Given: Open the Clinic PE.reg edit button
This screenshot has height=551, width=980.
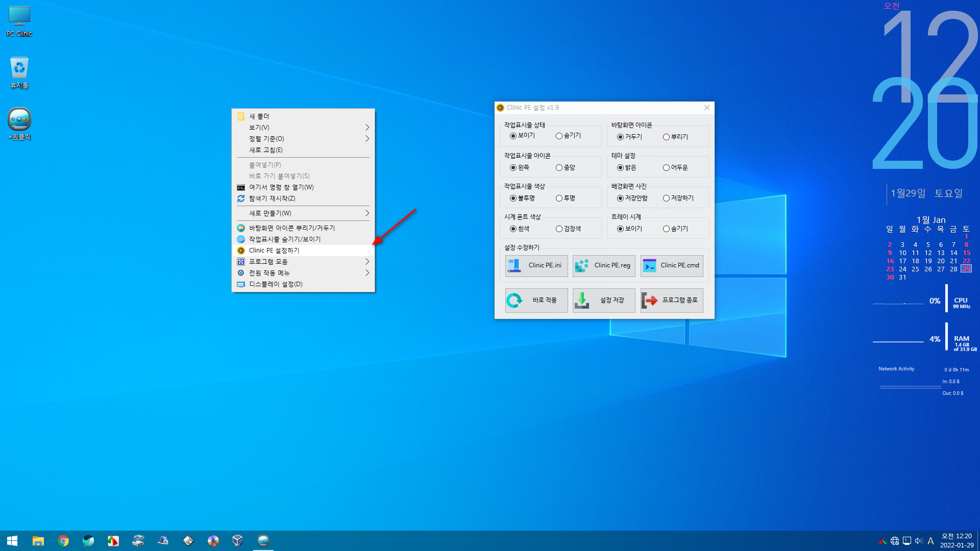Looking at the screenshot, I should tap(604, 266).
